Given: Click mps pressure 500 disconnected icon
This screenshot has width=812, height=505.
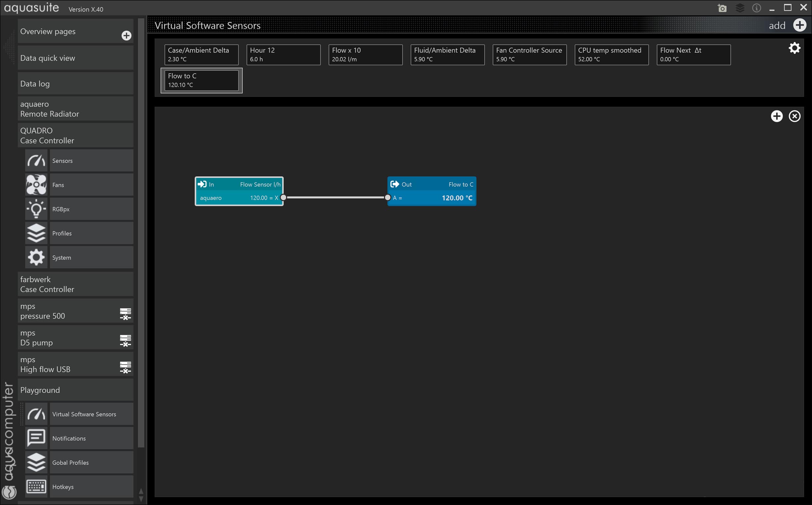Looking at the screenshot, I should pos(126,314).
